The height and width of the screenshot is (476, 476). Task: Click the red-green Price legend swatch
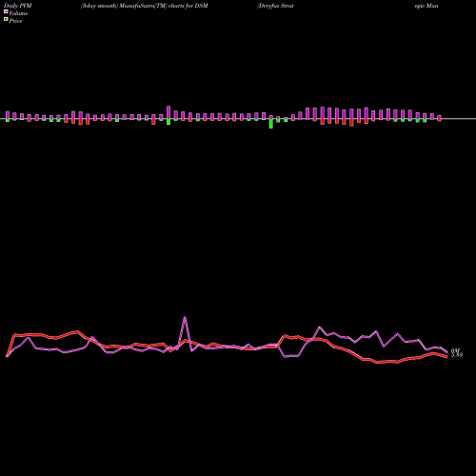[x=6, y=20]
